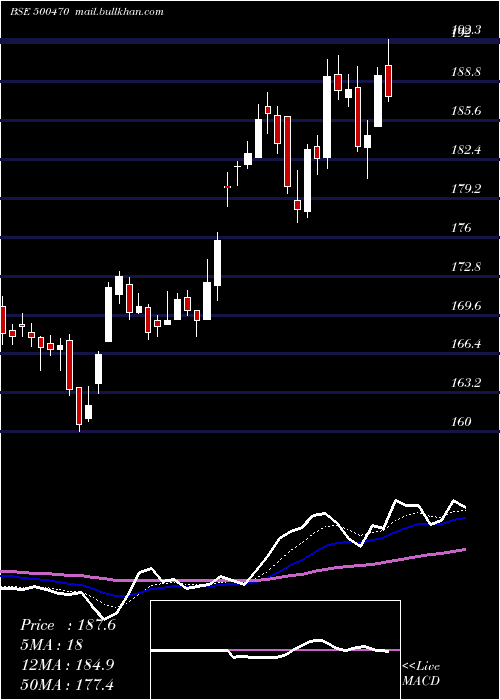The width and height of the screenshot is (500, 700).
Task: Click the '12MA : 184.9' readout
Action: tap(68, 664)
